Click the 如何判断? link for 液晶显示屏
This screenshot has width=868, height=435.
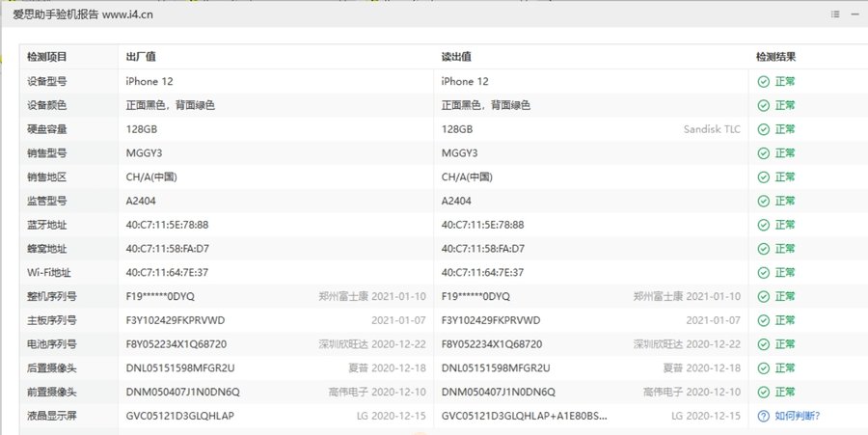pos(798,416)
